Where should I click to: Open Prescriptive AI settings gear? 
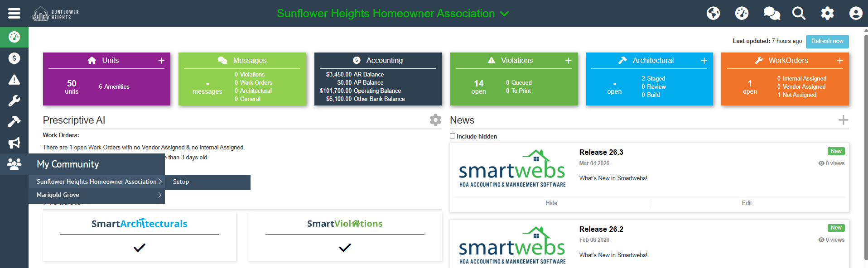(435, 120)
